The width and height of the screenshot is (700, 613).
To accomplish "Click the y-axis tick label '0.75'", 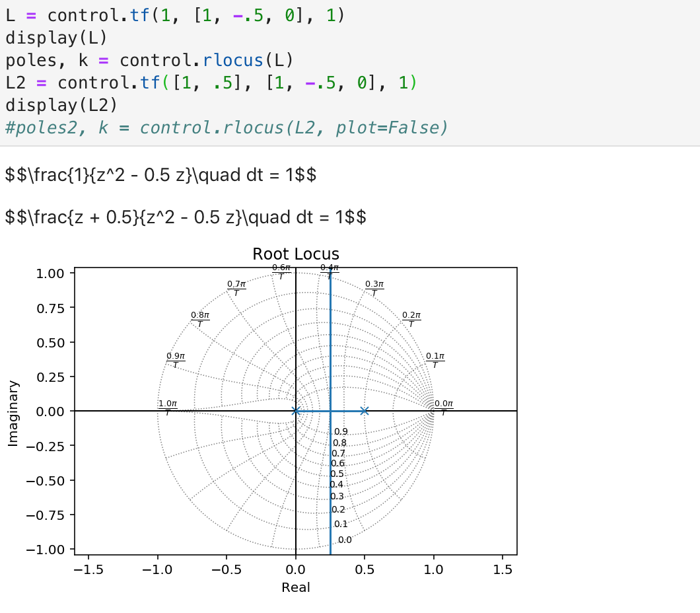I will [x=50, y=308].
